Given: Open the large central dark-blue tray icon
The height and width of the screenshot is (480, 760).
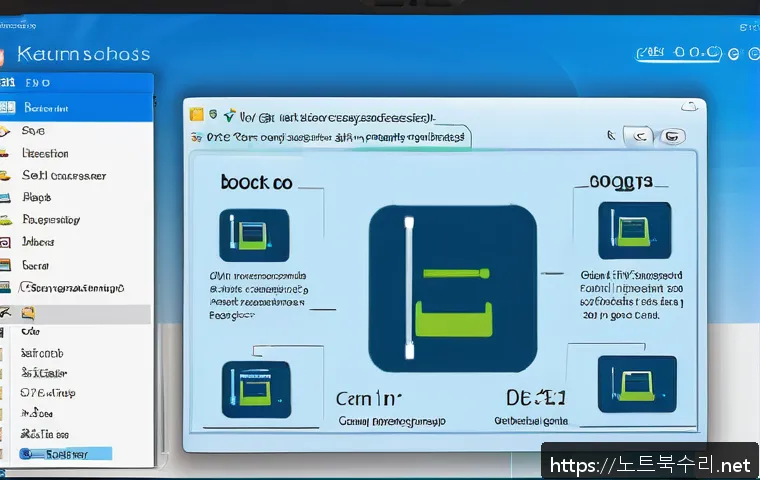Looking at the screenshot, I should [452, 288].
